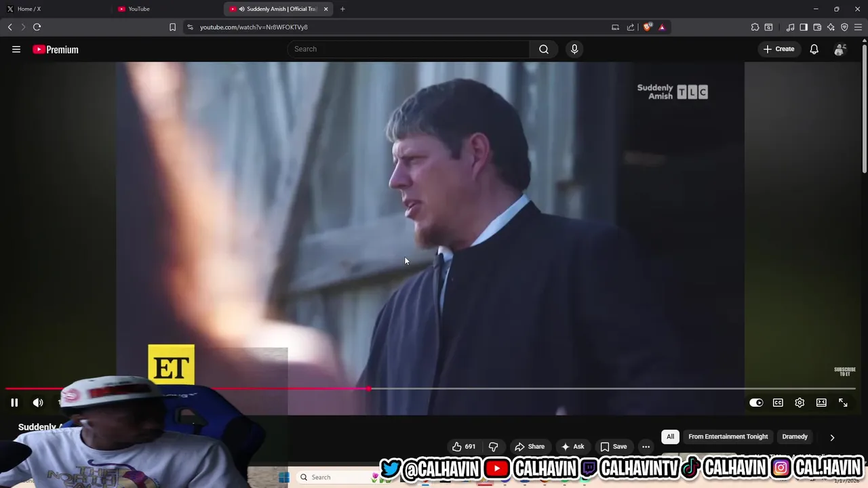
Task: Open browser share icon in address bar
Action: 631,27
